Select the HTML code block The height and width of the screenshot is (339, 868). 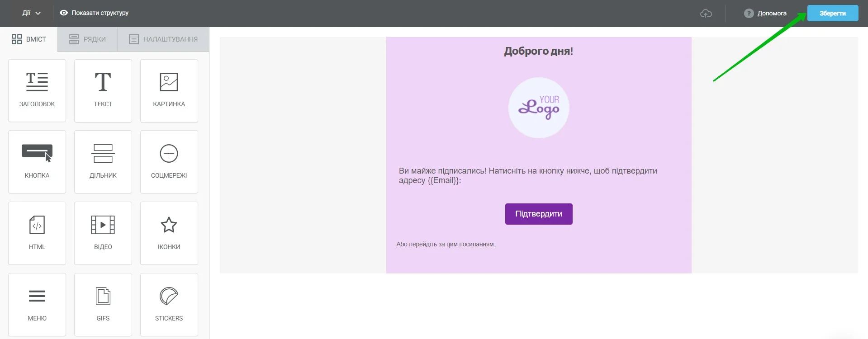[37, 233]
